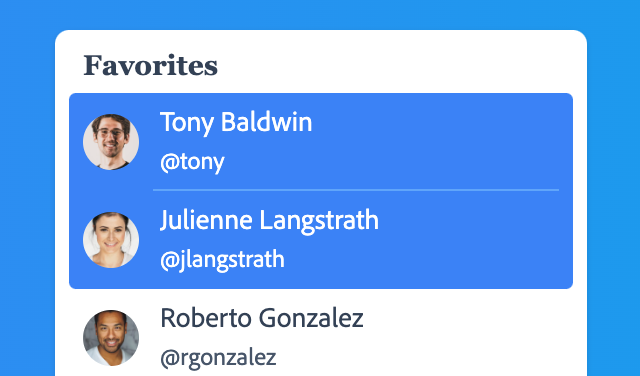Select Roberto Gonzalez's avatar image
The width and height of the screenshot is (640, 376).
pos(111,338)
